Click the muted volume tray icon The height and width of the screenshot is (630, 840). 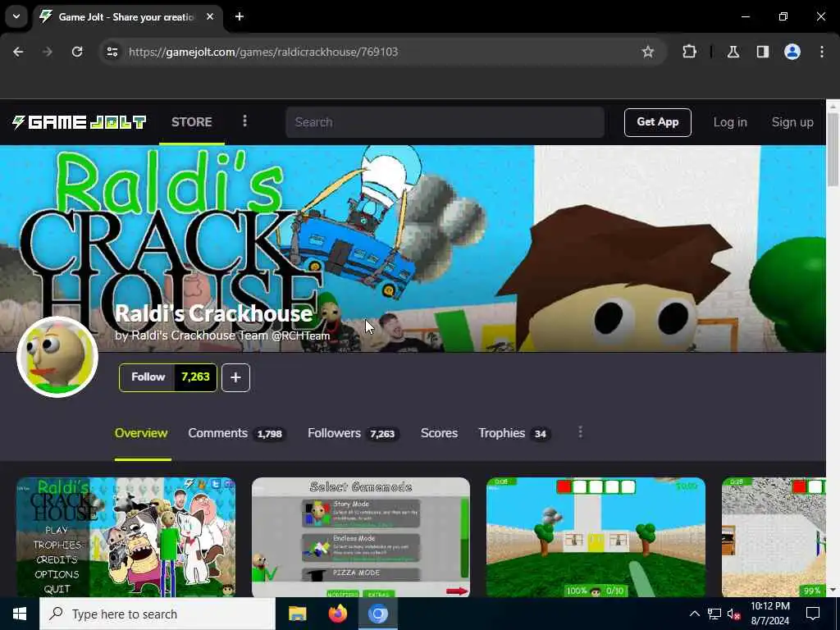[x=734, y=614]
